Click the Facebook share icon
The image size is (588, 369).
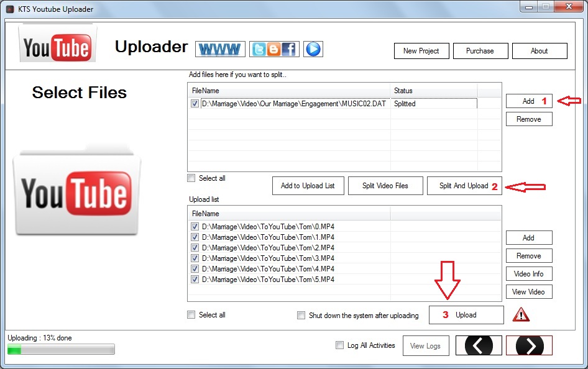tap(289, 49)
